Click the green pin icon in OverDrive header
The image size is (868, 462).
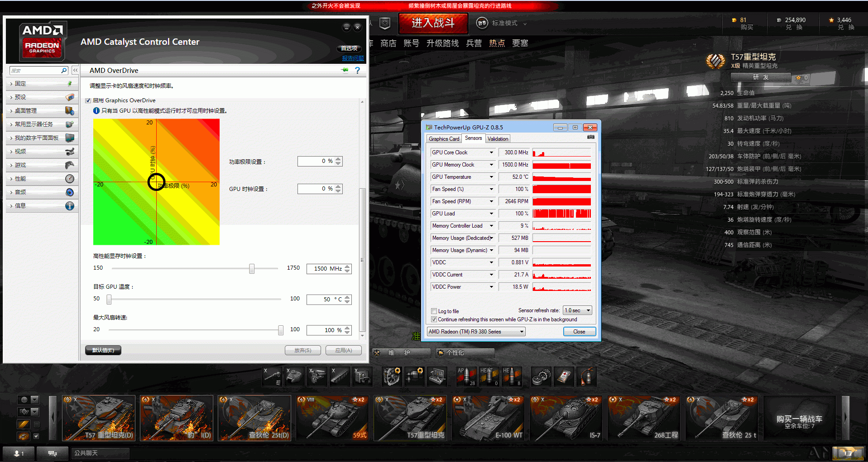[345, 70]
